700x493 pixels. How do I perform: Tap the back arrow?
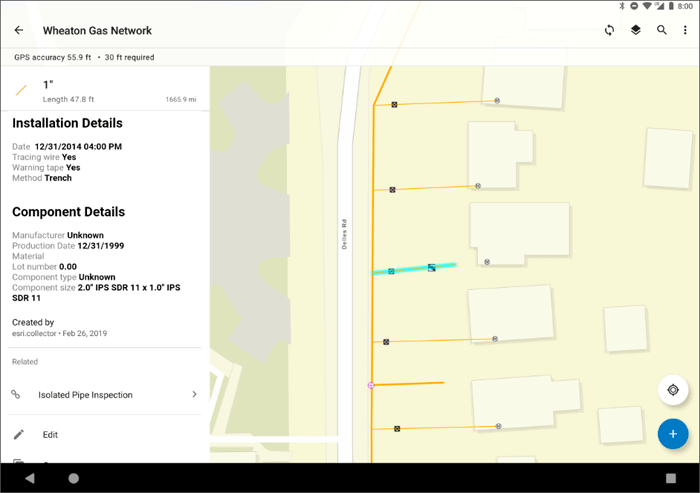click(x=19, y=30)
